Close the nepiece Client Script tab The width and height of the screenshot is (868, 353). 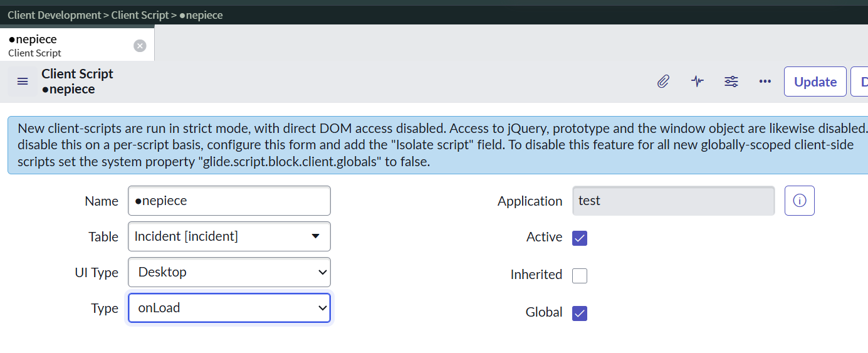click(x=140, y=46)
